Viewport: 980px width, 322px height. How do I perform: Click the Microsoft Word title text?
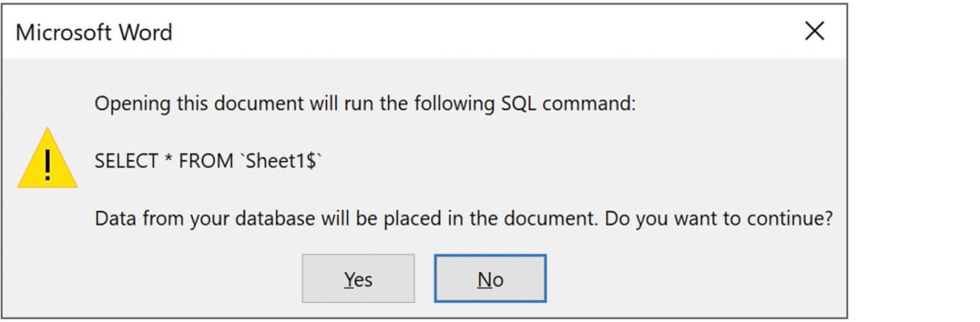pyautogui.click(x=93, y=32)
